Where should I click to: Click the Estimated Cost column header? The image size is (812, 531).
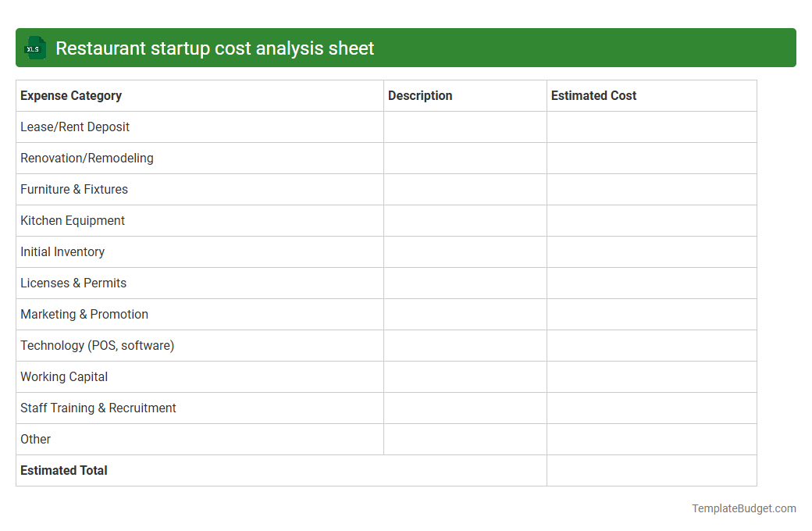[593, 95]
